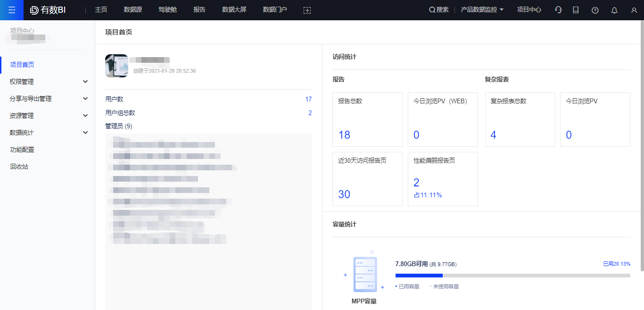Open the hamburger menu at top left
The image size is (644, 310).
pos(11,10)
